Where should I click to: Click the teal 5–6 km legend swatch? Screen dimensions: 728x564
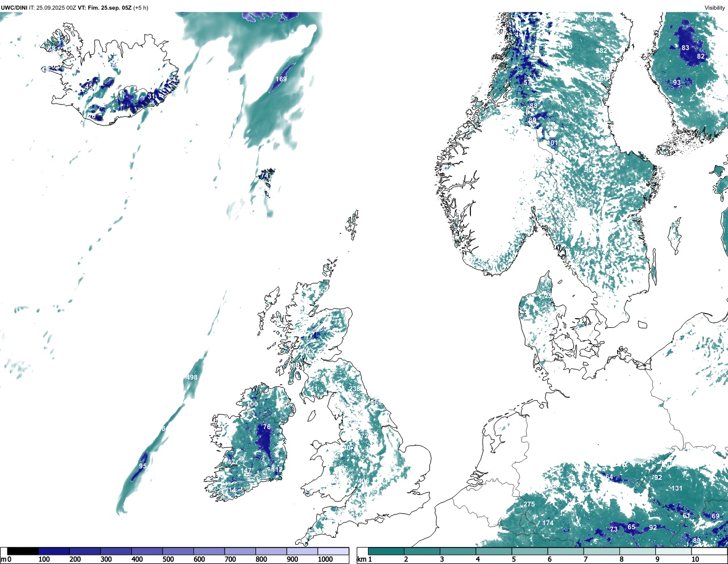[530, 551]
